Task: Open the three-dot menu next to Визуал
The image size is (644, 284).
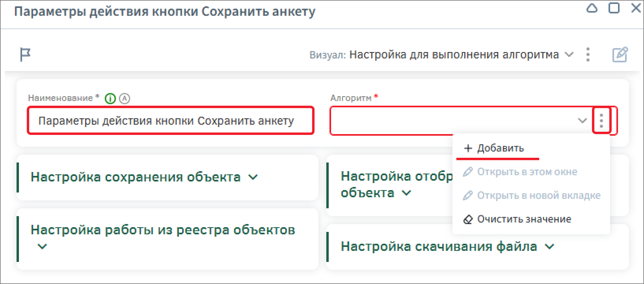Action: (588, 54)
